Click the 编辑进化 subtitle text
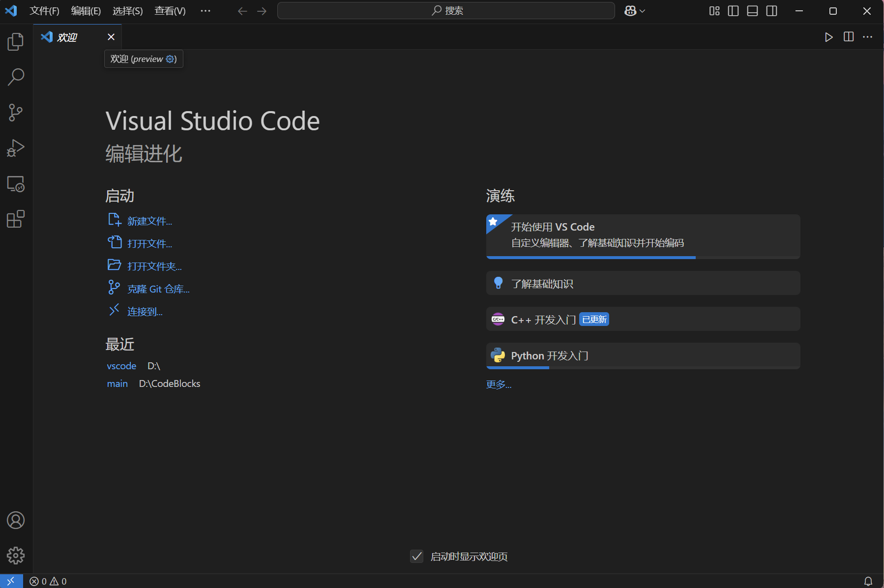This screenshot has width=884, height=588. tap(144, 154)
